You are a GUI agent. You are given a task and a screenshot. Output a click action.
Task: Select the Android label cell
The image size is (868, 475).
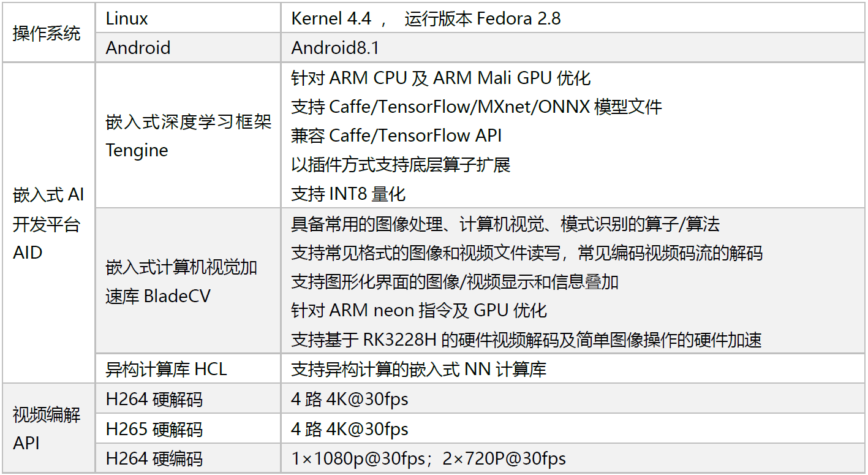pyautogui.click(x=188, y=48)
